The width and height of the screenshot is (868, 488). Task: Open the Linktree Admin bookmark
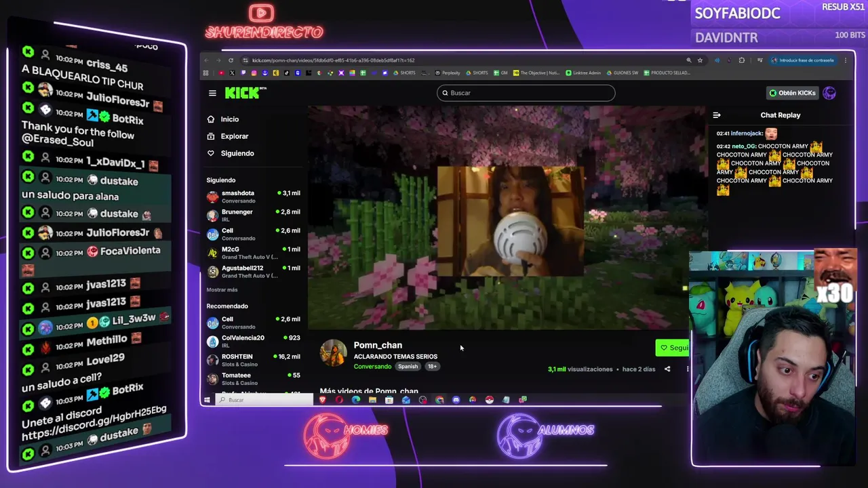[584, 73]
